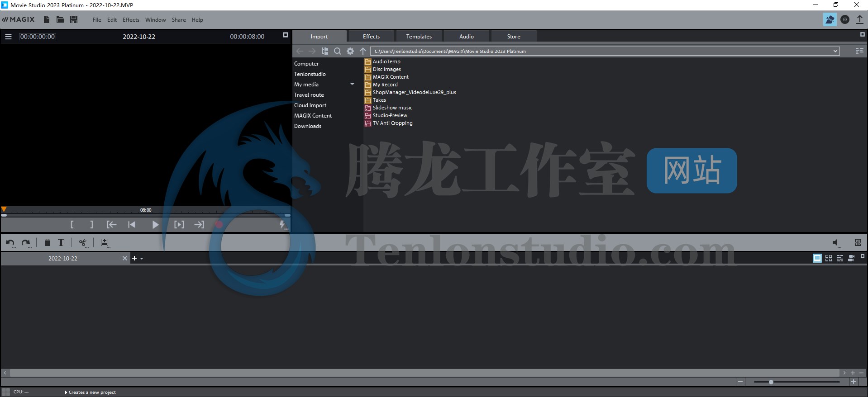This screenshot has width=868, height=397.
Task: Toggle media pool folder tree view
Action: click(325, 51)
